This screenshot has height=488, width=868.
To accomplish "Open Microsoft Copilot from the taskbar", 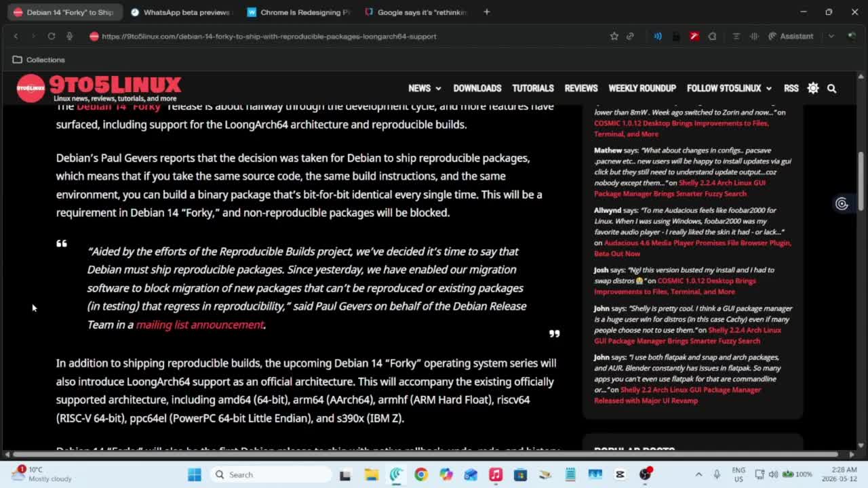I will (446, 474).
